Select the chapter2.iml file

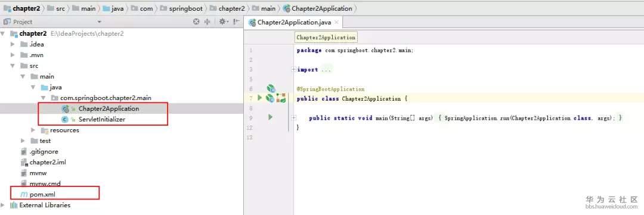pyautogui.click(x=48, y=162)
